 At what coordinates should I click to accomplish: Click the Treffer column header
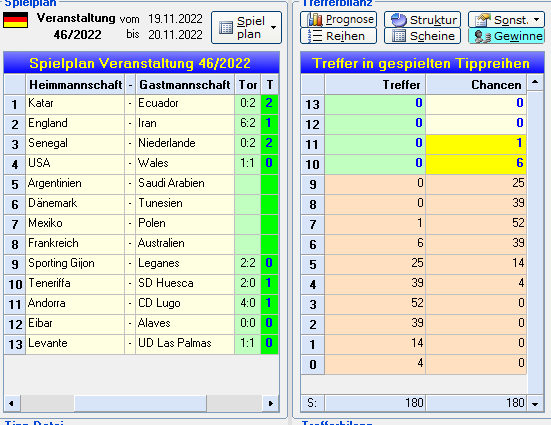pyautogui.click(x=375, y=85)
